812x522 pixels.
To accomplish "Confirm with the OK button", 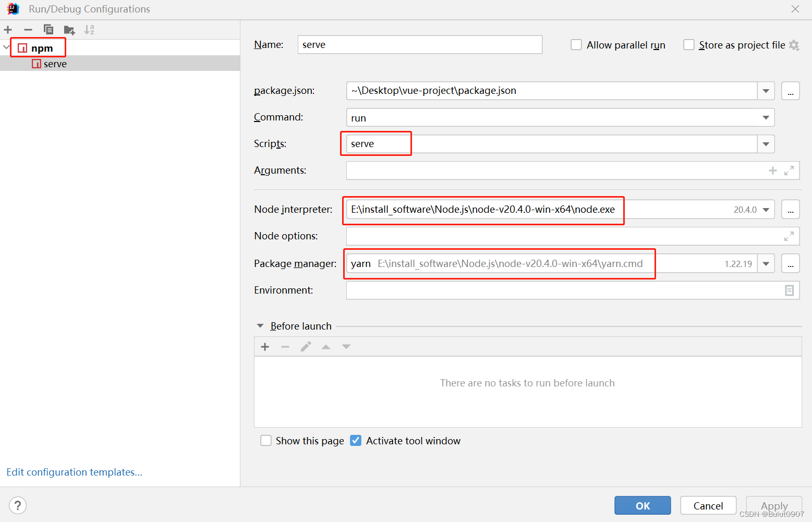I will click(x=643, y=506).
